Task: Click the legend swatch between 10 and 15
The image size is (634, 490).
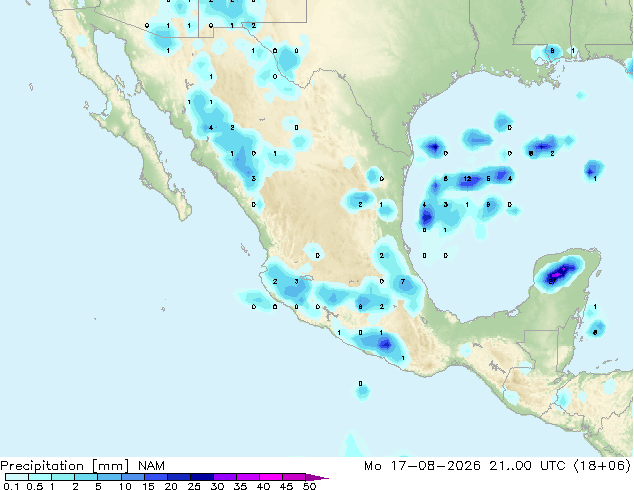Action: point(132,477)
